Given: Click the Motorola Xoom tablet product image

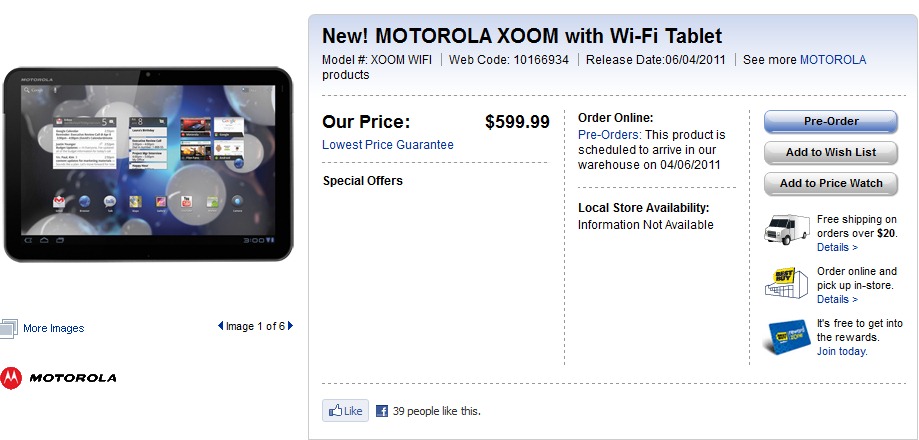Looking at the screenshot, I should click(x=148, y=164).
